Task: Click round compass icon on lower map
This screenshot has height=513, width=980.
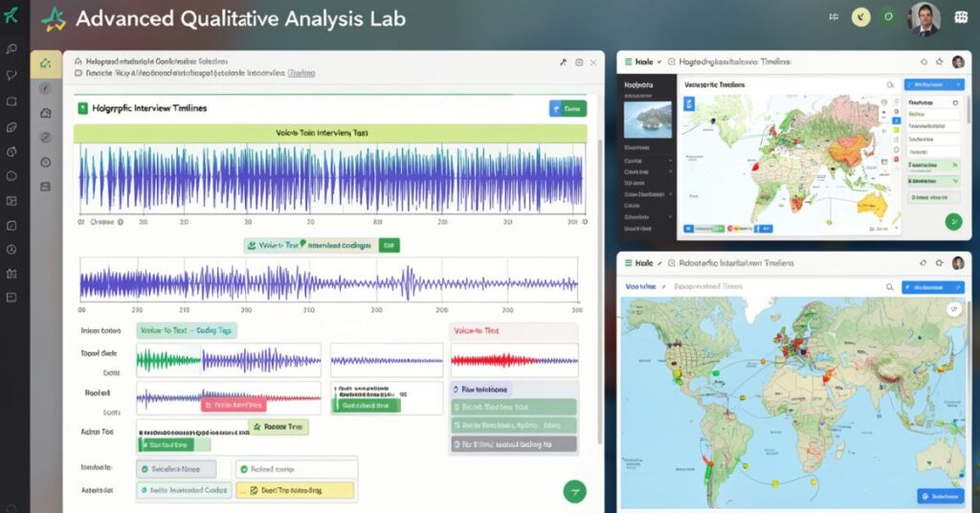Action: (x=954, y=309)
